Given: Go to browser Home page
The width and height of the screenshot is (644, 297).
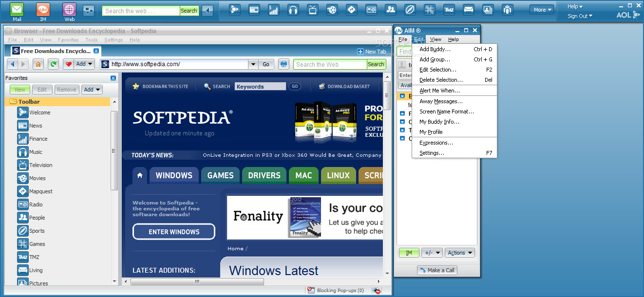Looking at the screenshot, I should pos(38,64).
